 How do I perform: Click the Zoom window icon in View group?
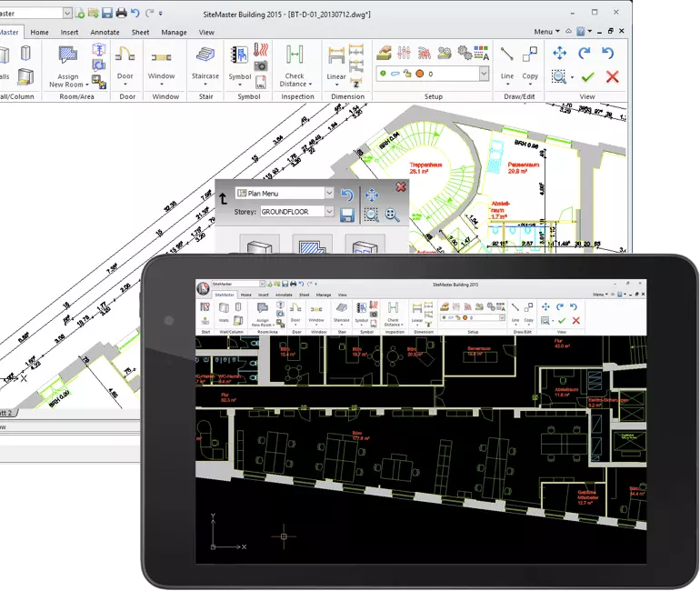(558, 76)
